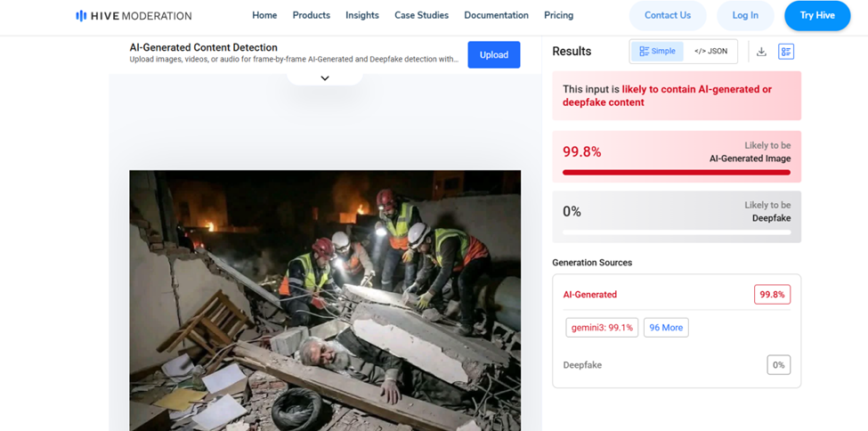Click the Hive Moderation logo
The height and width of the screenshot is (431, 868).
tap(134, 15)
